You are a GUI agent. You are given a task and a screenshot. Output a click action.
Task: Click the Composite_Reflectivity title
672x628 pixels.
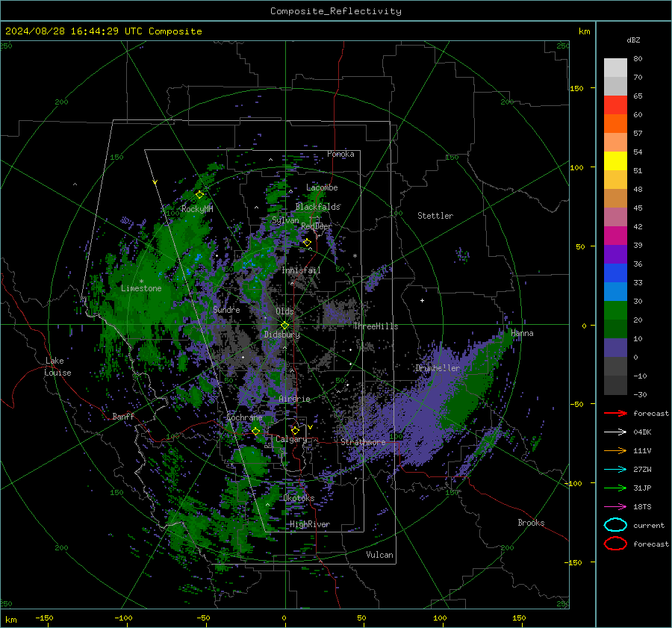coord(335,11)
